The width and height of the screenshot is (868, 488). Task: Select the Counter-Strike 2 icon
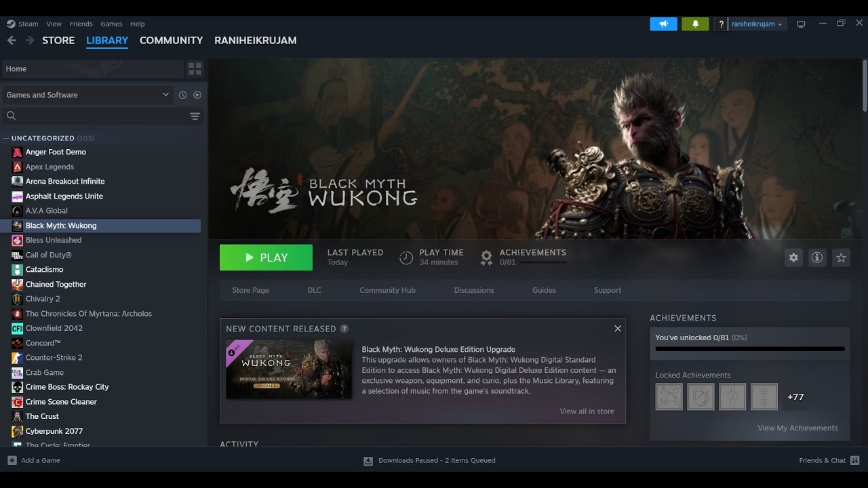[18, 358]
